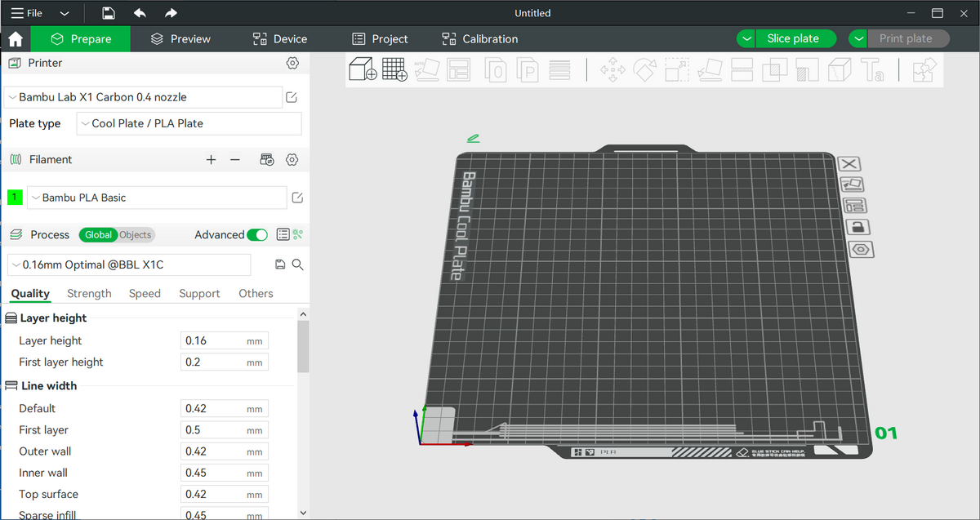This screenshot has width=980, height=520.
Task: Open printer settings gear icon
Action: [292, 63]
